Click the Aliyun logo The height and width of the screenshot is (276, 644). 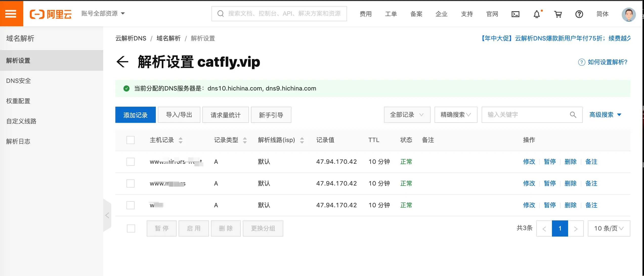[x=51, y=14]
